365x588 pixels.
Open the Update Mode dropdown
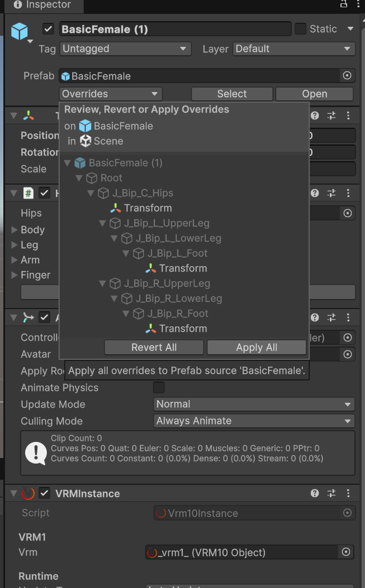click(x=254, y=404)
